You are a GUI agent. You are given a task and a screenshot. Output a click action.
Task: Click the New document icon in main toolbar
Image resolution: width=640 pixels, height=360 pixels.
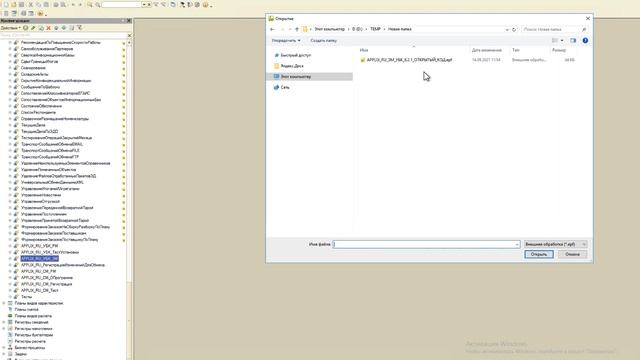tap(6, 4)
